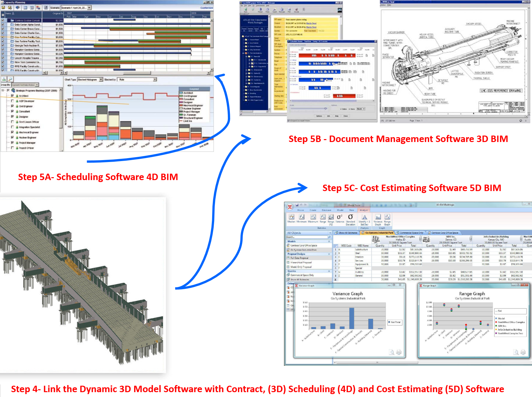Uncheck the Civil Engineer role checkbox
Viewport: 532px width, 397px height.
[12, 106]
